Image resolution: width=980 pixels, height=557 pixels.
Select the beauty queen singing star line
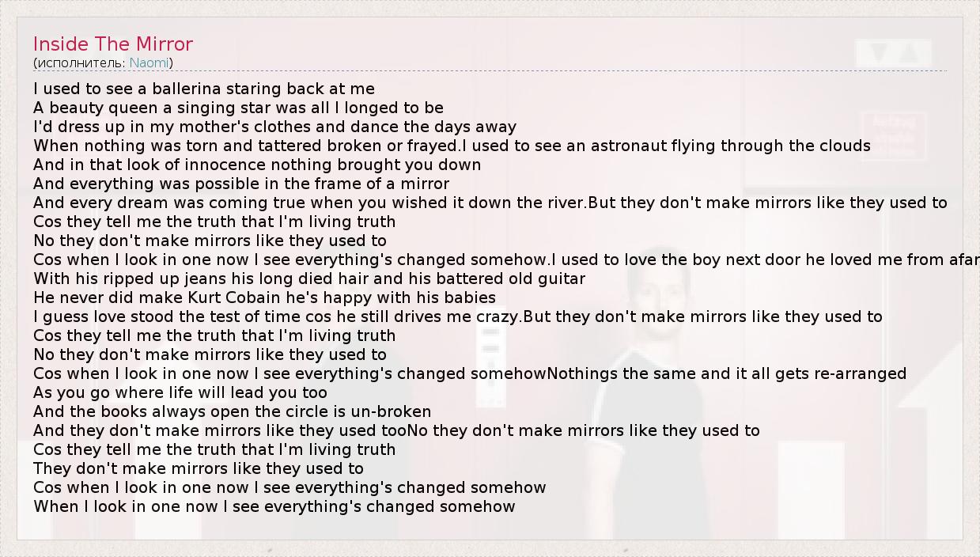238,108
